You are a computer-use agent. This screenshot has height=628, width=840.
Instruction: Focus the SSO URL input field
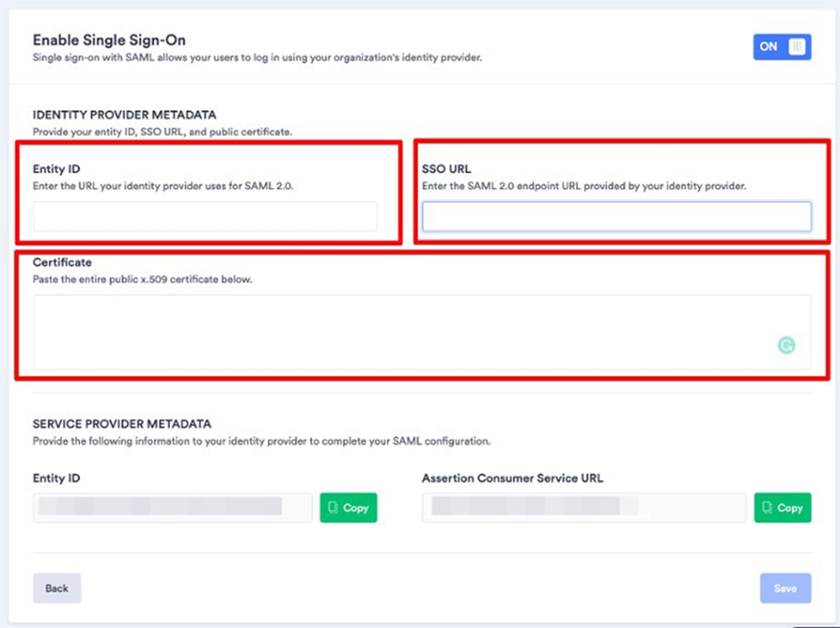click(x=616, y=217)
